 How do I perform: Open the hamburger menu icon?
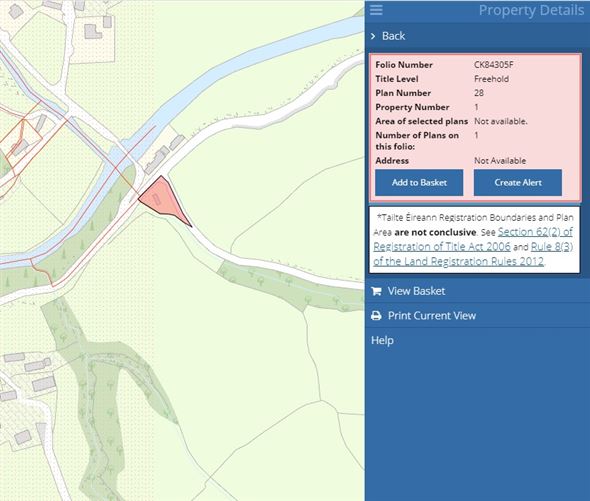(x=376, y=10)
